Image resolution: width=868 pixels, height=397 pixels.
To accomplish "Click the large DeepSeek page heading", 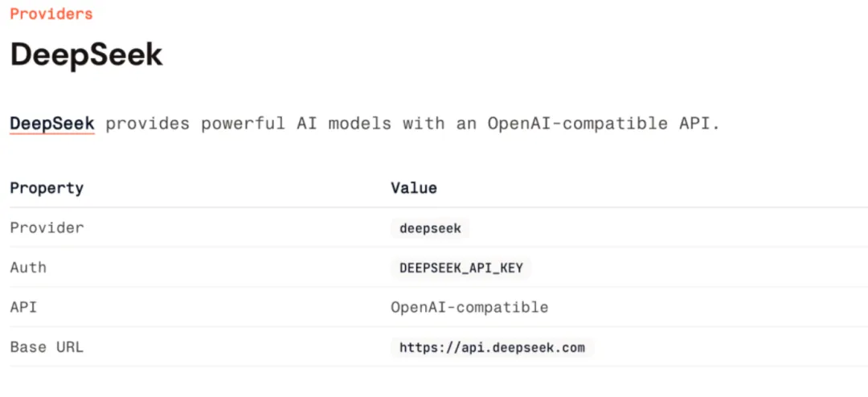I will pos(86,55).
